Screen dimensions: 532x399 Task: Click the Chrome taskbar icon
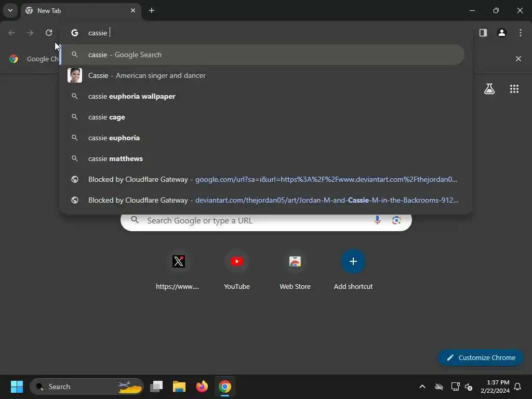[x=224, y=387]
